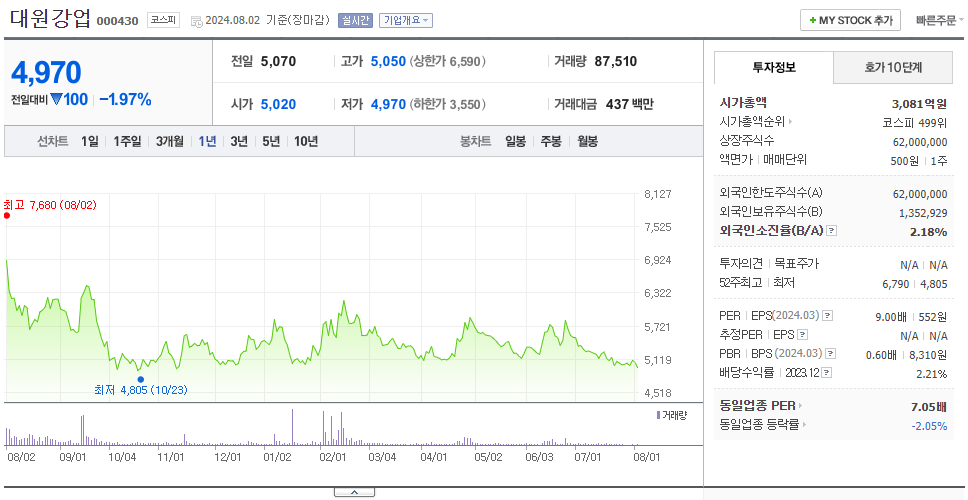Click the MY STOCK 추가 button
This screenshot has height=500, width=968.
[x=851, y=20]
